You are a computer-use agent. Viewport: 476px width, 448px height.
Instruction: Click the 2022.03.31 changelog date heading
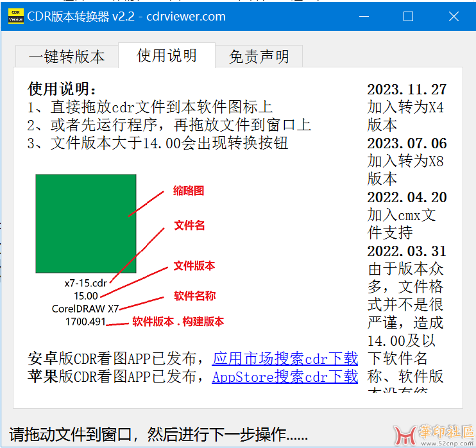point(407,251)
